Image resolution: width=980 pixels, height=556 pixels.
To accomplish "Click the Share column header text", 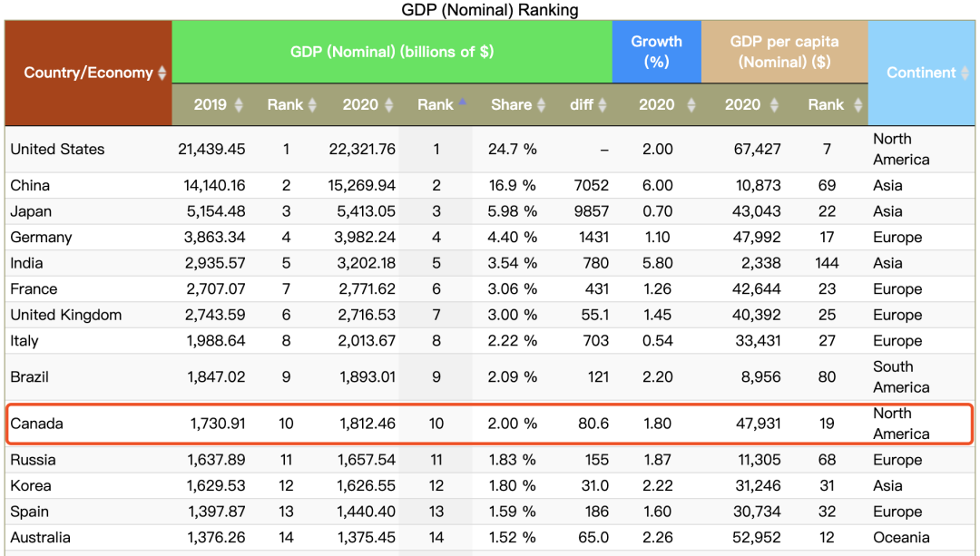I will pos(511,105).
